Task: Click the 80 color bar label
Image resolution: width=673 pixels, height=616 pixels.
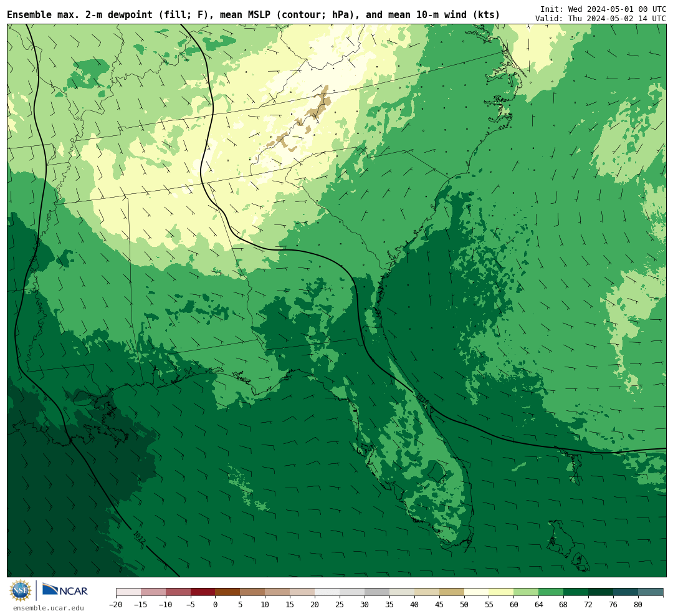Action: click(x=639, y=605)
